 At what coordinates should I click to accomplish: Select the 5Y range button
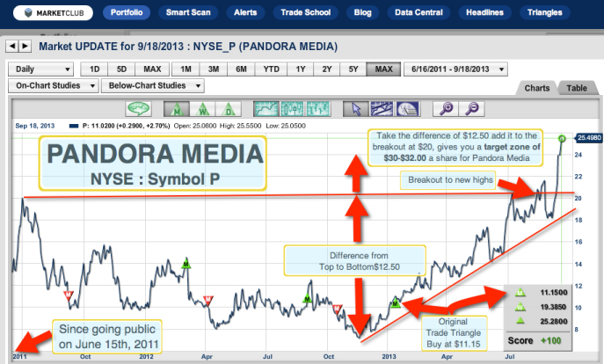tap(353, 69)
